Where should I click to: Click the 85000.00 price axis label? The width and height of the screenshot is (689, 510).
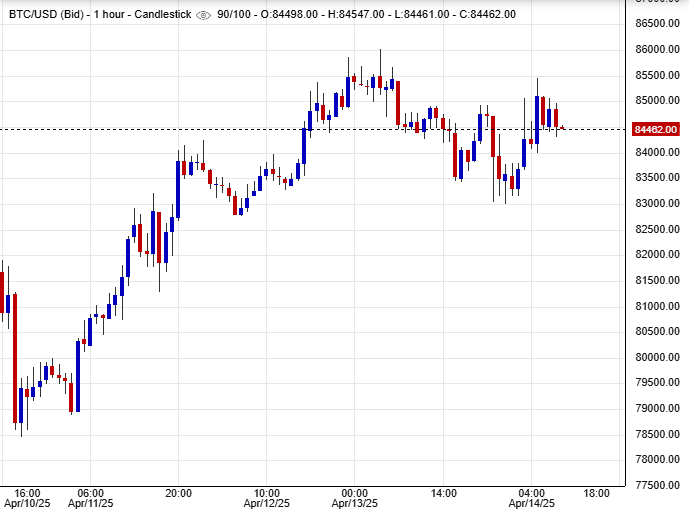(656, 100)
